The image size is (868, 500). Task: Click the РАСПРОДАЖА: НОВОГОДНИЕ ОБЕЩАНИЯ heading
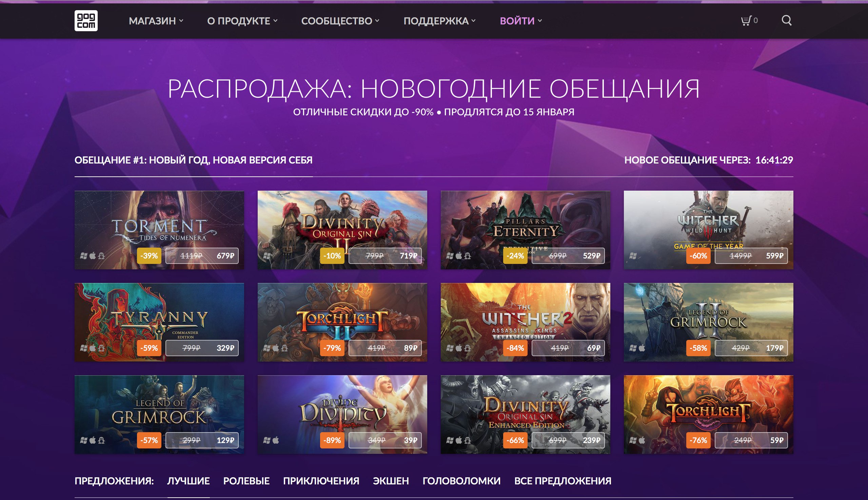pyautogui.click(x=434, y=89)
